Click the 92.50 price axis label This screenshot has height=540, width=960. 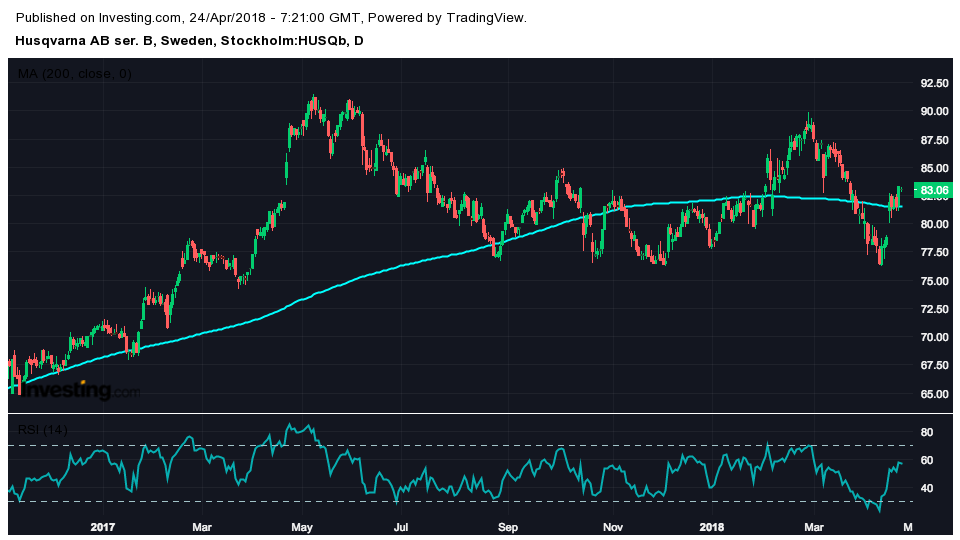tap(934, 83)
